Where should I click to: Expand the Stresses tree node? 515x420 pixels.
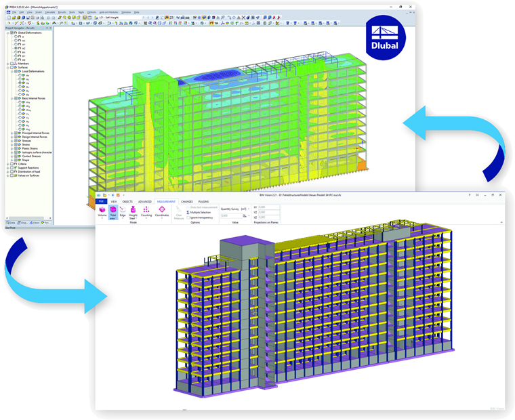tap(12, 141)
